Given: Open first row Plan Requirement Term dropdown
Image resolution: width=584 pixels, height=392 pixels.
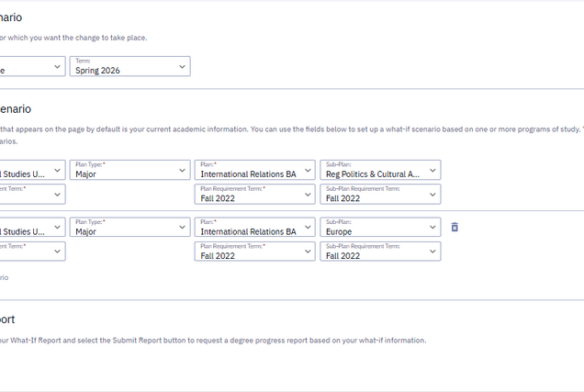Looking at the screenshot, I should (254, 194).
